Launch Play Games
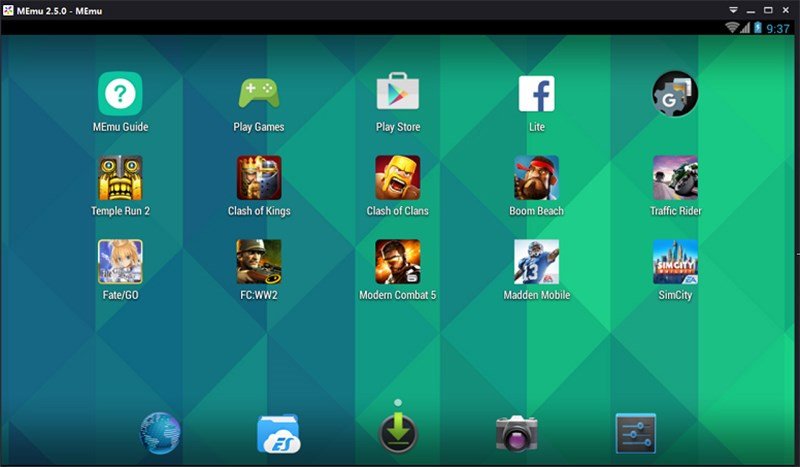Viewport: 800px width, 467px height. pos(259,94)
